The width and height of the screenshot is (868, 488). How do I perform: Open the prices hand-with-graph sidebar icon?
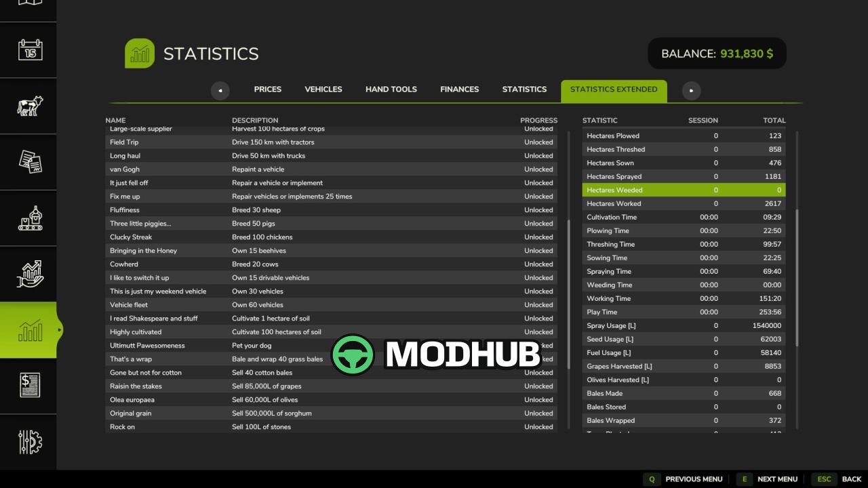(x=30, y=274)
